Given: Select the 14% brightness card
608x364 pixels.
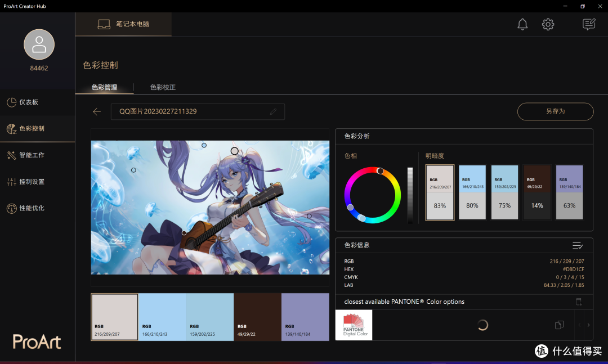Looking at the screenshot, I should coord(537,192).
